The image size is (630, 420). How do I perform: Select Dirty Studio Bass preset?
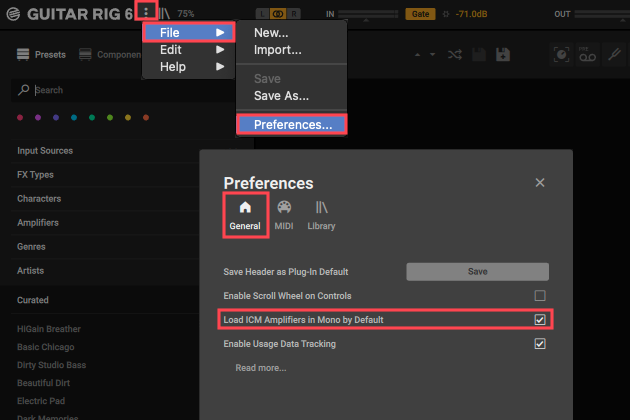pyautogui.click(x=51, y=365)
